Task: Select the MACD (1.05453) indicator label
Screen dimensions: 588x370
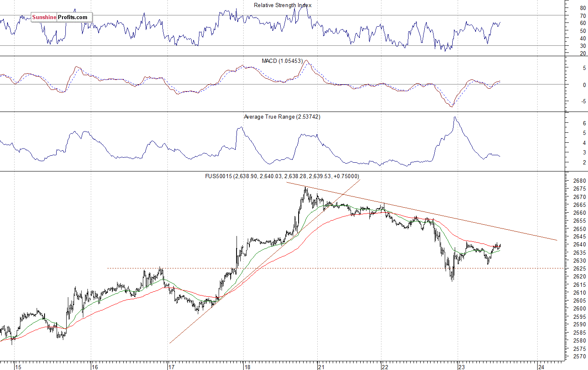Action: pos(282,61)
